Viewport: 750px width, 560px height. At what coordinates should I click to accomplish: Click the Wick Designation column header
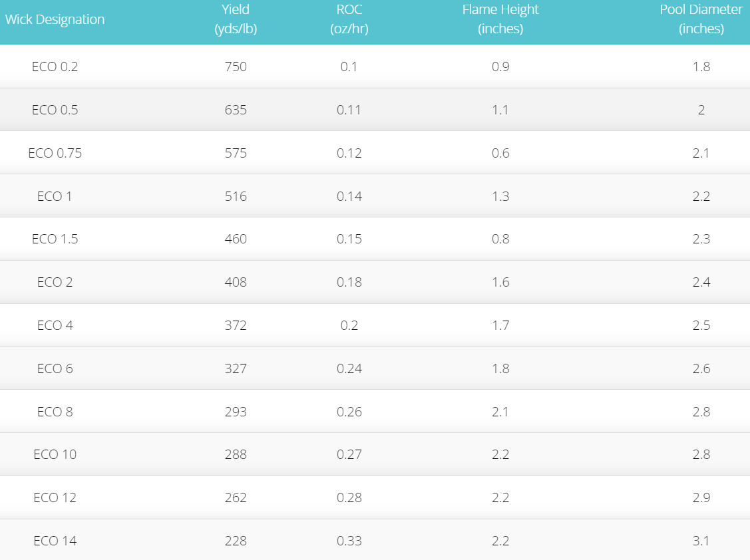(55, 19)
